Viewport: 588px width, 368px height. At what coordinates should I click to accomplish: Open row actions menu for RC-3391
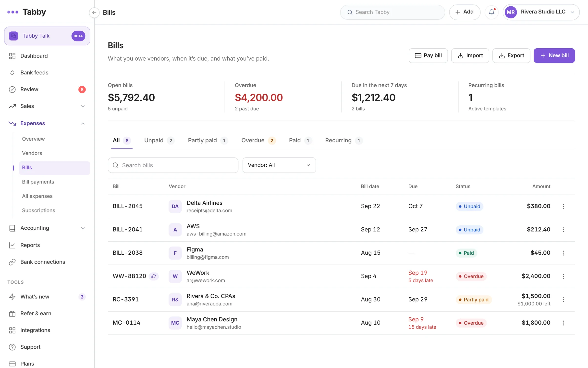(563, 300)
